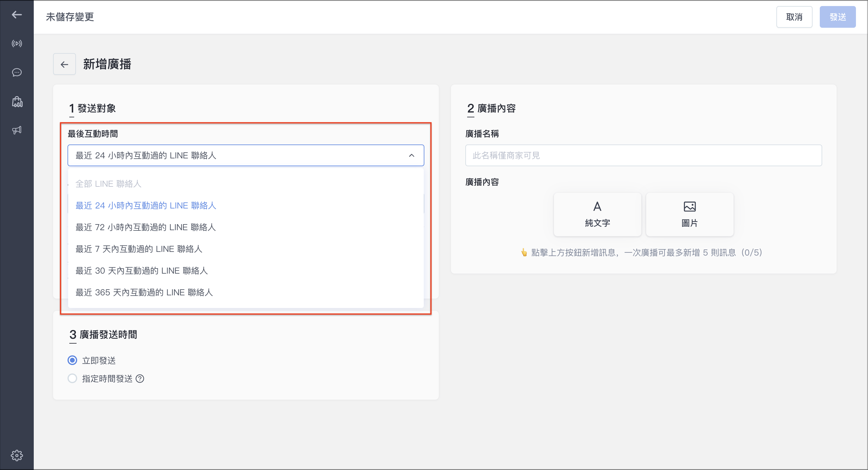This screenshot has height=470, width=868.
Task: Click the 1 發送對象 section heading
Action: (92, 108)
